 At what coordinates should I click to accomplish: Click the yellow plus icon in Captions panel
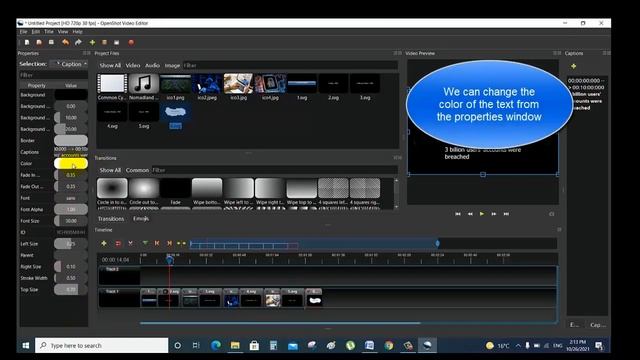(573, 66)
